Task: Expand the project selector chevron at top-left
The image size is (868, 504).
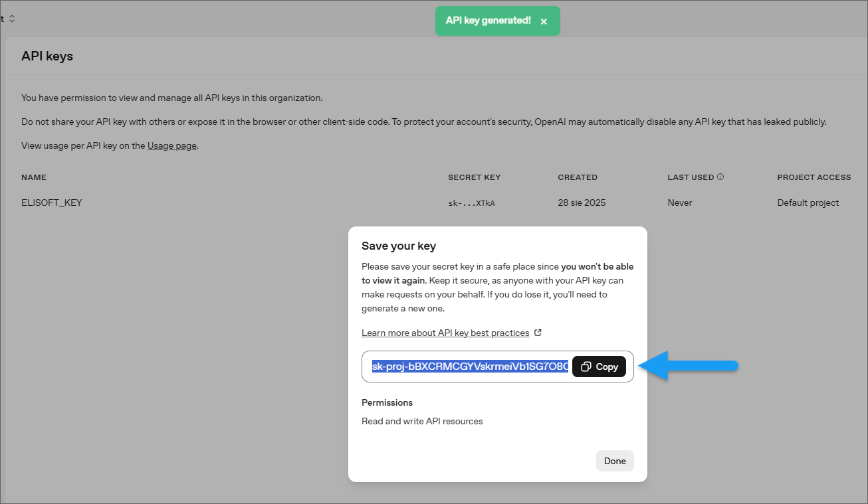Action: click(x=12, y=19)
